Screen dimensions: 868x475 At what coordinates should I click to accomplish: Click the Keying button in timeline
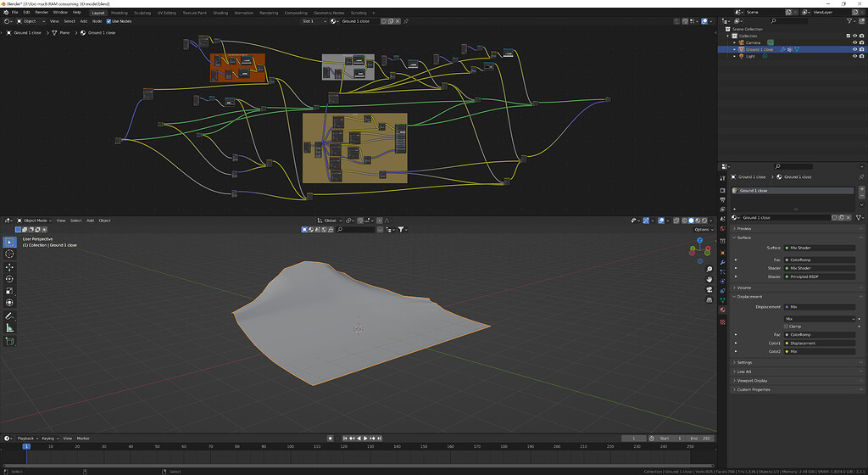pyautogui.click(x=49, y=439)
